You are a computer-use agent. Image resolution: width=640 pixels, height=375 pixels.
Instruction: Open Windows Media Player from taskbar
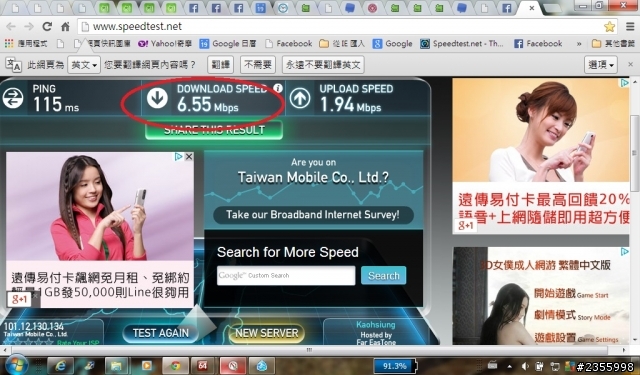click(x=146, y=366)
